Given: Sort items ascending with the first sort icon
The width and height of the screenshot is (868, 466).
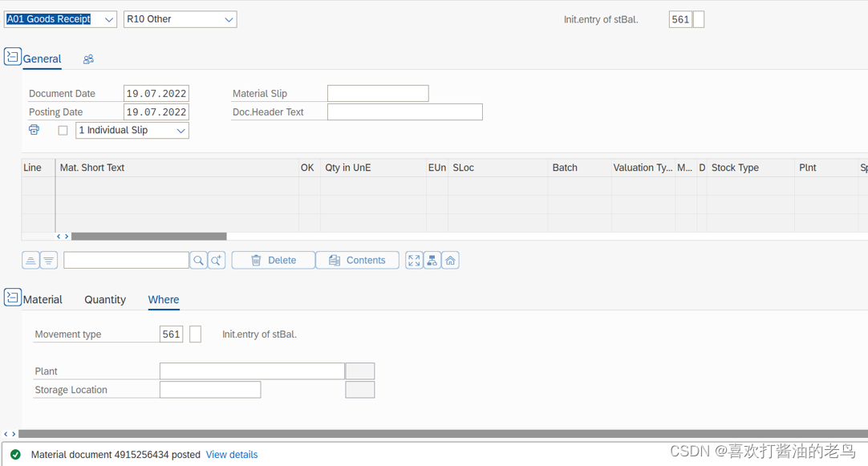Looking at the screenshot, I should (x=30, y=260).
